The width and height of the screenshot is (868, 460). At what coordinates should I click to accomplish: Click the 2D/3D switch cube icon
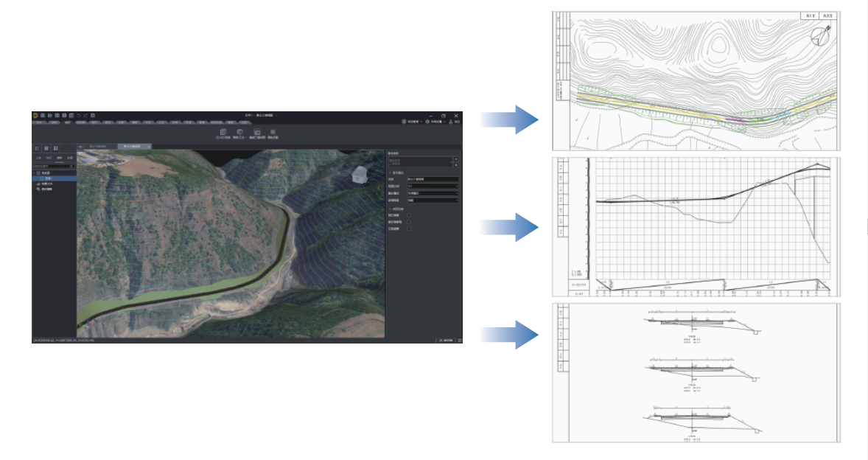[x=223, y=132]
